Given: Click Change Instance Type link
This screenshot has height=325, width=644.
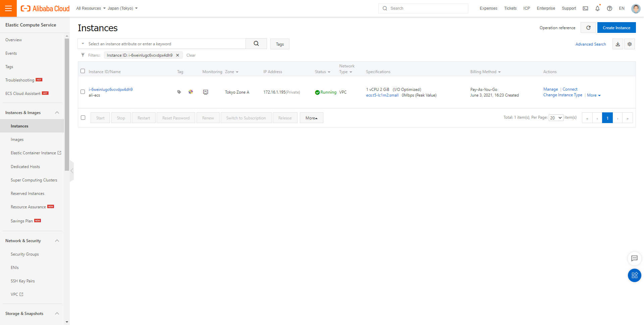Looking at the screenshot, I should [x=563, y=95].
